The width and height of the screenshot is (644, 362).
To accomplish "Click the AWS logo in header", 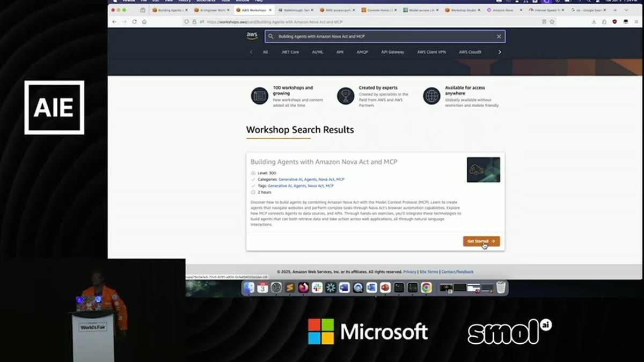I will (x=252, y=36).
